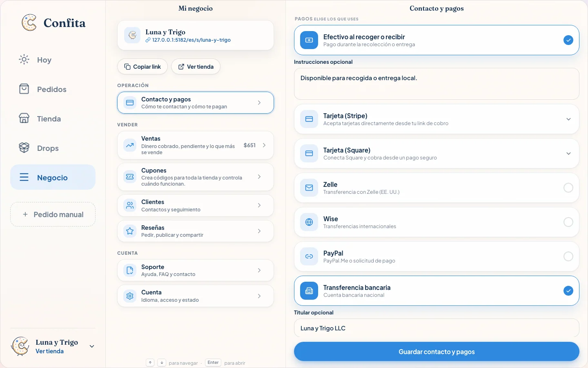Click the down arrow navigation key hint
Viewport: 588px width, 368px height.
[162, 363]
